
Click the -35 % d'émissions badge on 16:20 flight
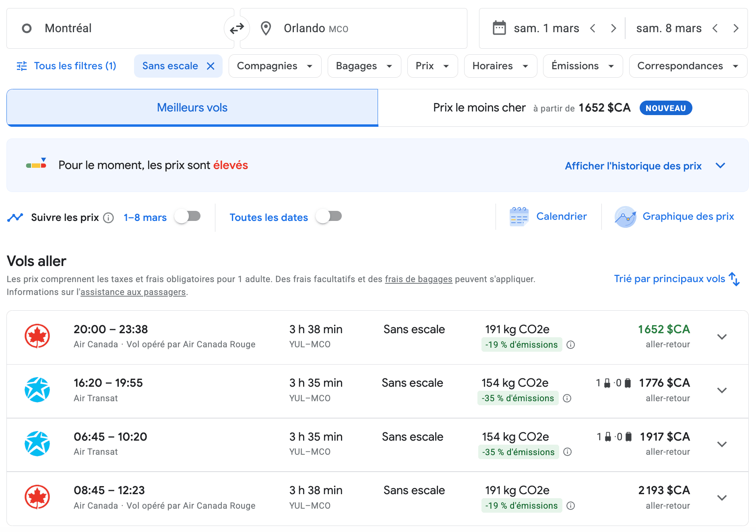tap(518, 398)
